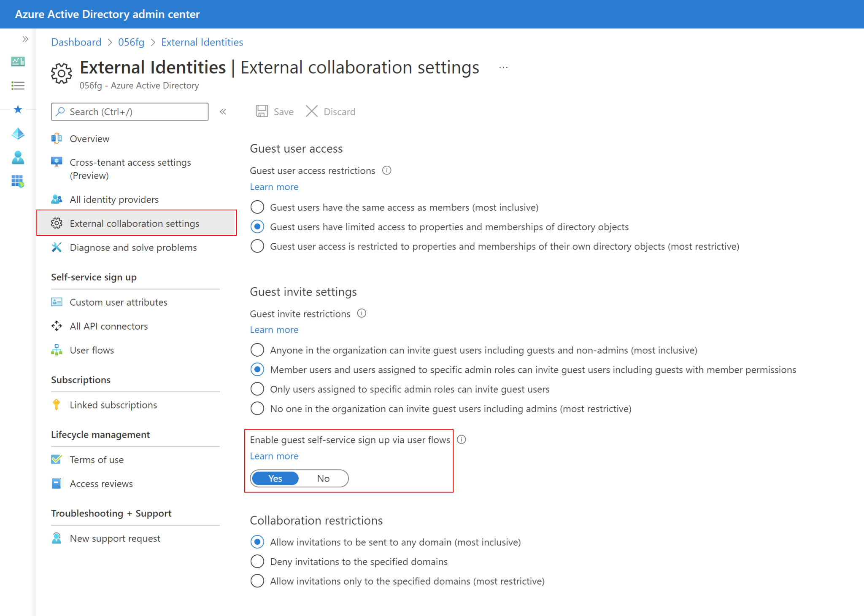Click the Discard X icon

click(312, 111)
